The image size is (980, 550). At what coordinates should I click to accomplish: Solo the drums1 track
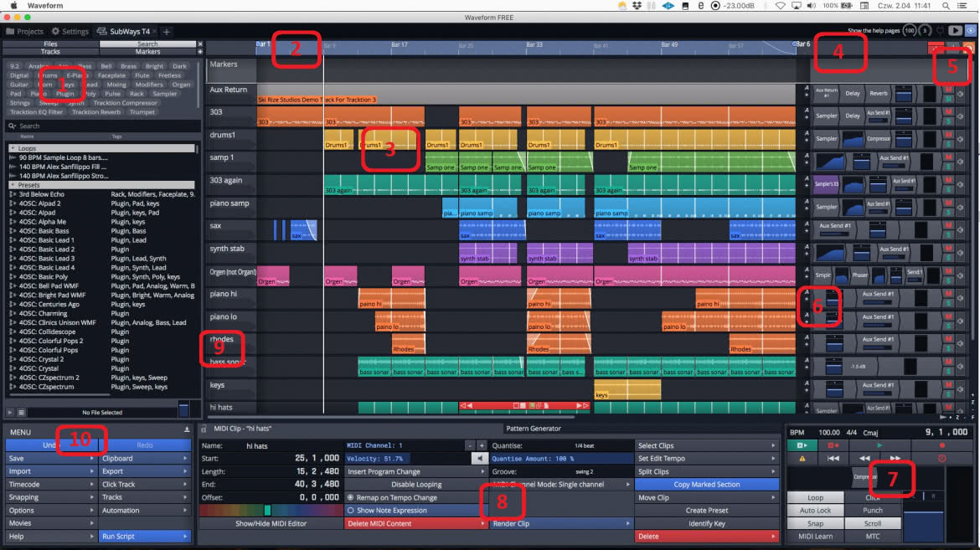pos(949,142)
